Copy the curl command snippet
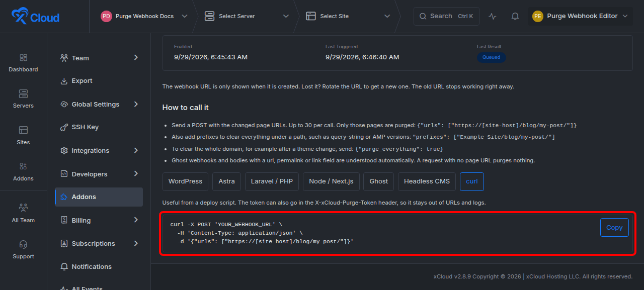 614,228
